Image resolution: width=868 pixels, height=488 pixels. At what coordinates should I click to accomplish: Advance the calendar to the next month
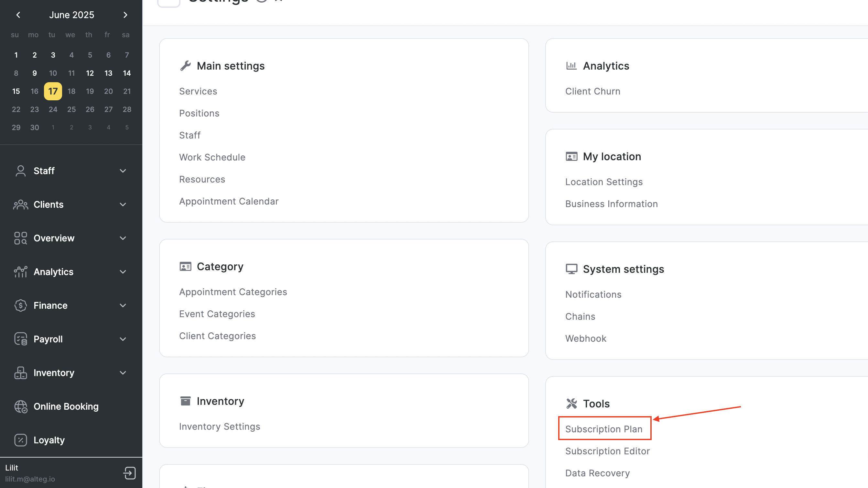tap(125, 15)
